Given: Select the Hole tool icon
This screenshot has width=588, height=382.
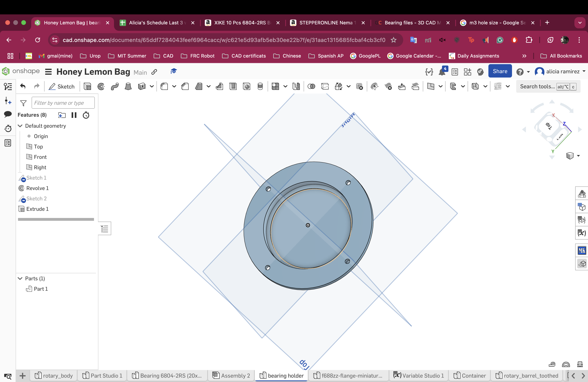Looking at the screenshot, I should tap(247, 87).
